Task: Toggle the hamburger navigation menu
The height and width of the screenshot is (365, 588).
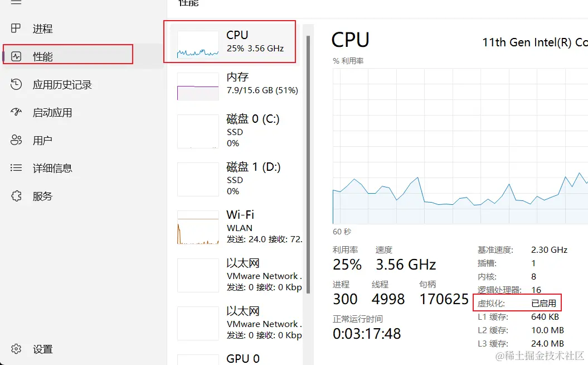Action: (x=16, y=2)
